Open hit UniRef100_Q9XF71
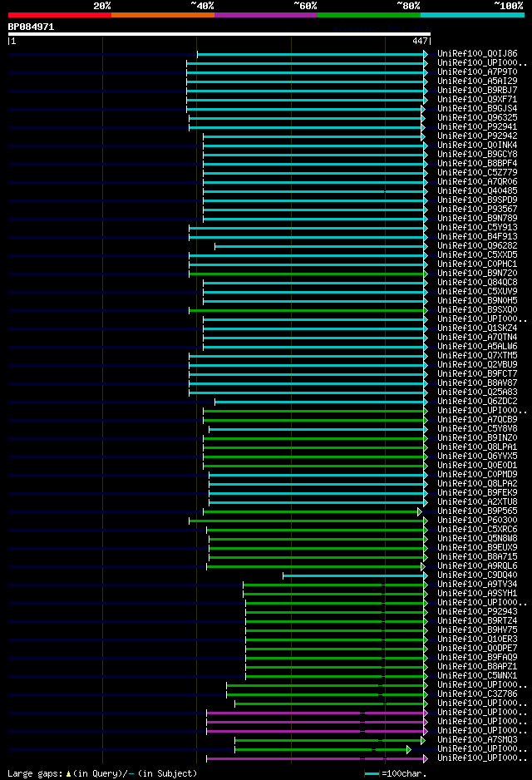Screen dimensions: 532x780 point(477,99)
